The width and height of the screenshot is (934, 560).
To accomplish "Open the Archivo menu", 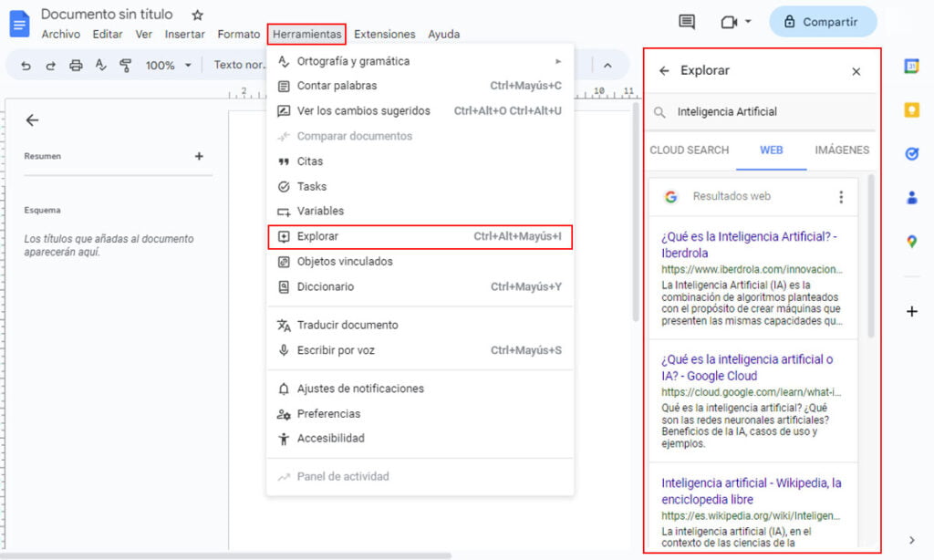I will coord(61,35).
